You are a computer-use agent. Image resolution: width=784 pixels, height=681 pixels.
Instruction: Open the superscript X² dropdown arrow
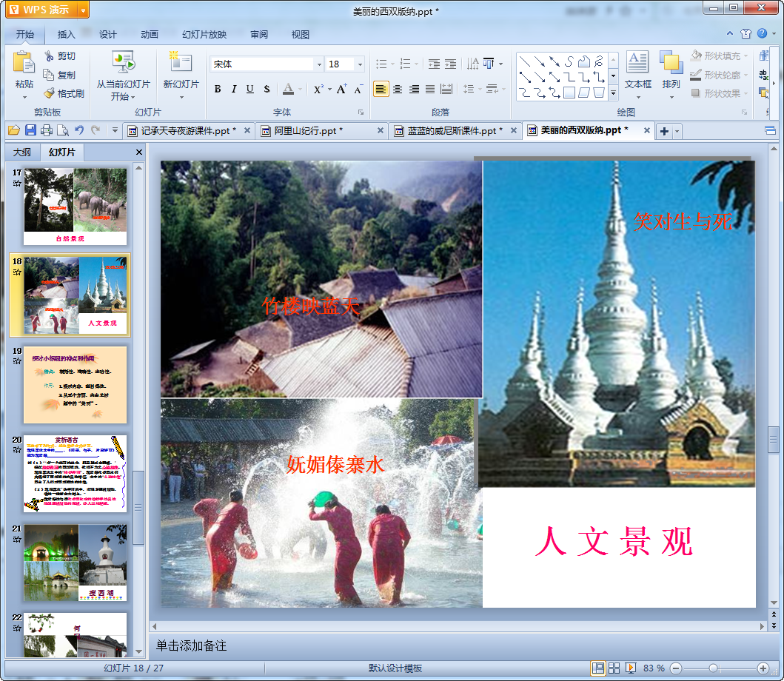point(329,90)
